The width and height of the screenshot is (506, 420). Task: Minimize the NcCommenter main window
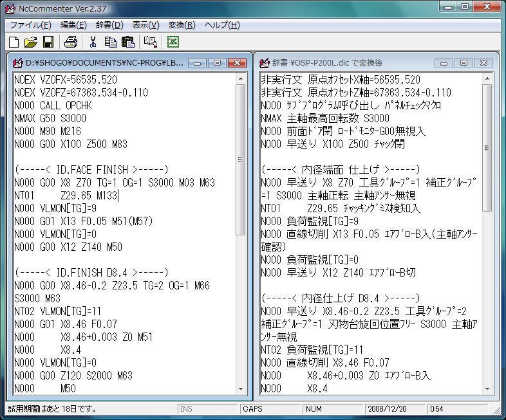448,7
